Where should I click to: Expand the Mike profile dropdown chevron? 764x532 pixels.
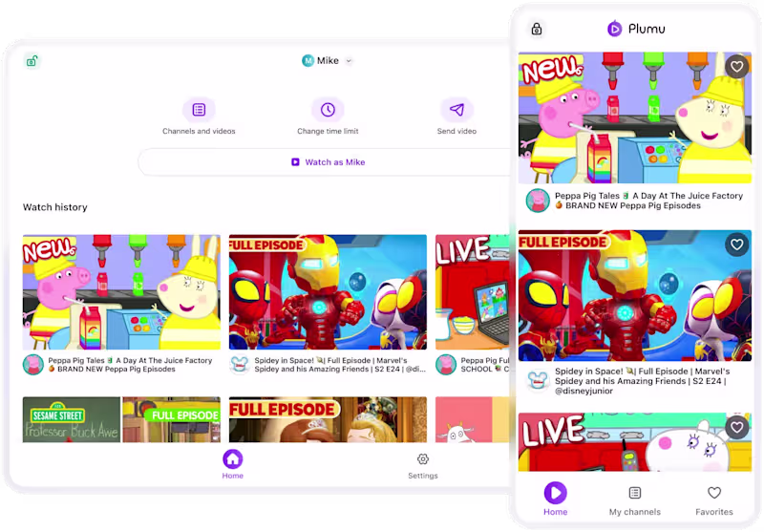(349, 61)
